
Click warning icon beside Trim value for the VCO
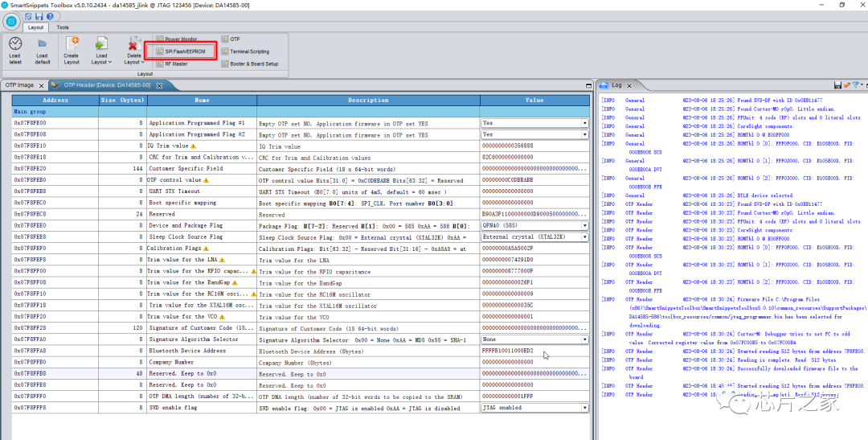222,316
